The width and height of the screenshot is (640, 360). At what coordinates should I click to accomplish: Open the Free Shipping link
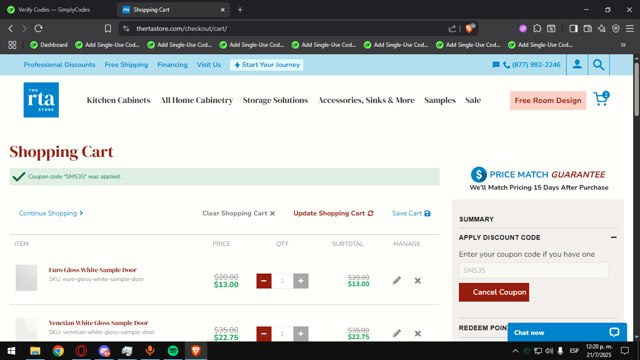(126, 64)
